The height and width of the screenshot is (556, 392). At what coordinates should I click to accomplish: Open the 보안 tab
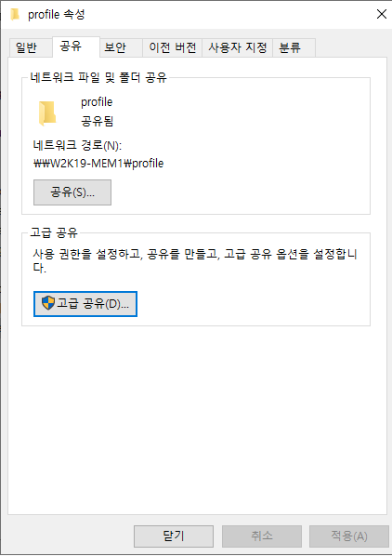click(121, 47)
